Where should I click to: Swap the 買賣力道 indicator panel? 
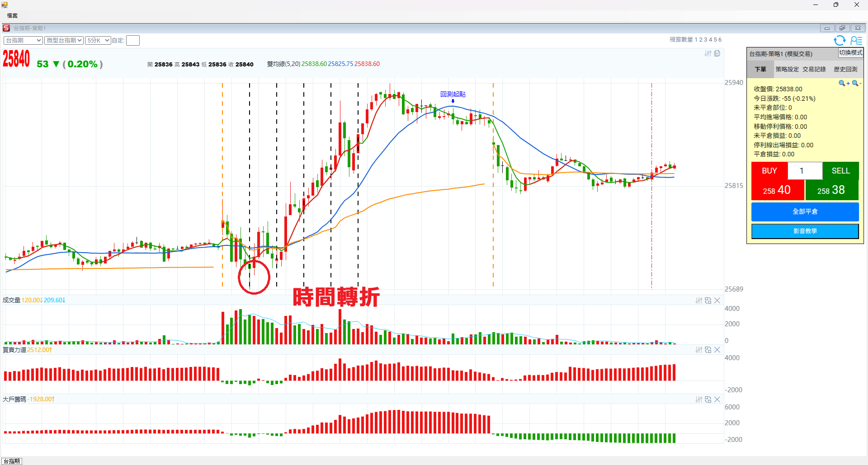(x=708, y=350)
